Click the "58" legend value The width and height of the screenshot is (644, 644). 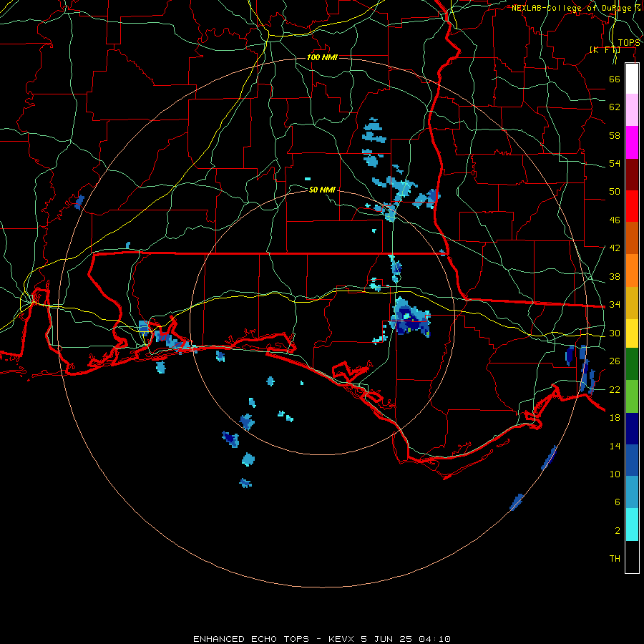point(615,135)
